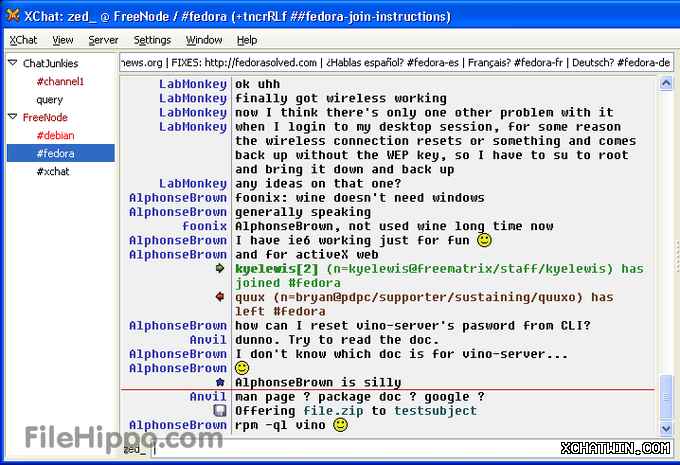Switch to the #debian channel
Viewport: 680px width, 465px height.
click(55, 135)
